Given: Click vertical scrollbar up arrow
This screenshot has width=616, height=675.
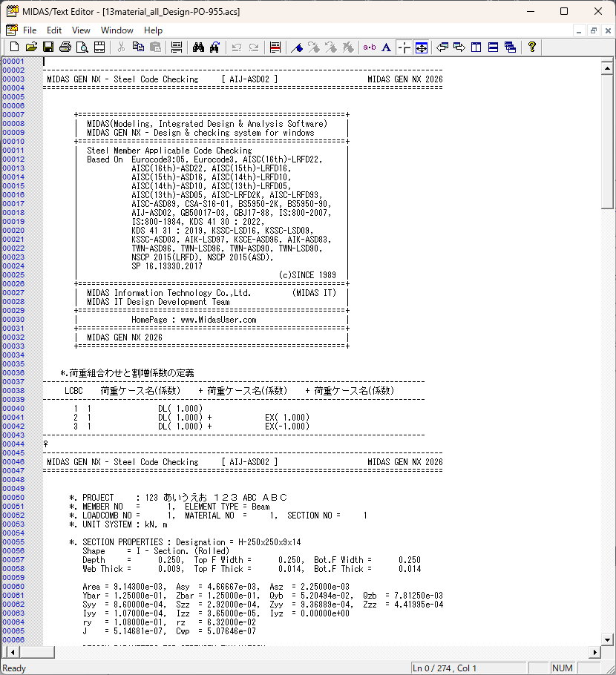Looking at the screenshot, I should coord(607,68).
